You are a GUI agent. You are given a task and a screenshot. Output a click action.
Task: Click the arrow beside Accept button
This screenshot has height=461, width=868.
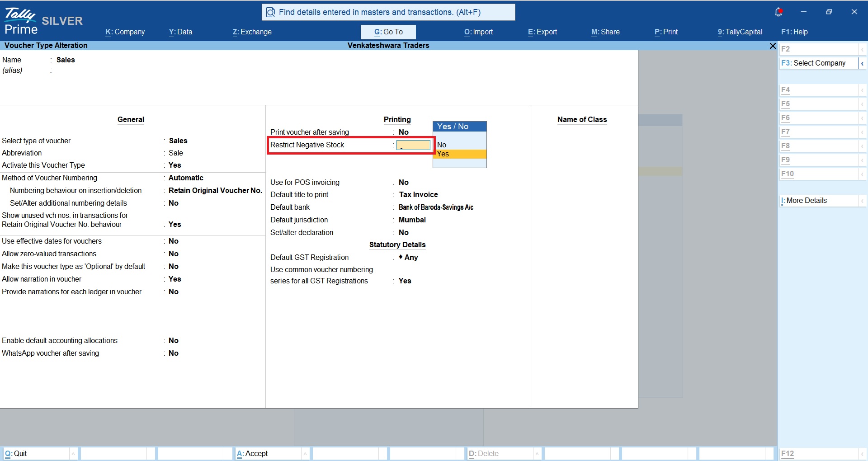(305, 453)
